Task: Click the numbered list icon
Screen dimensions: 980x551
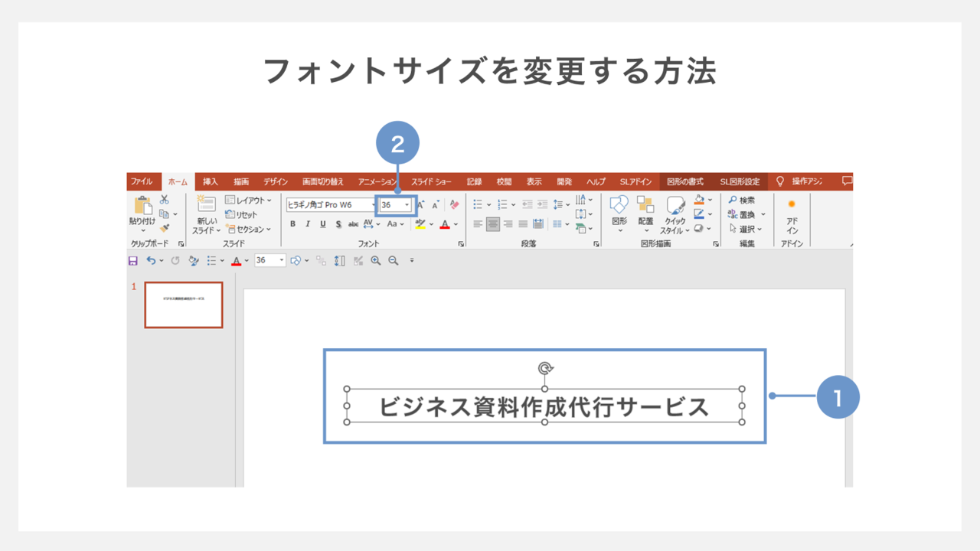Action: tap(502, 204)
